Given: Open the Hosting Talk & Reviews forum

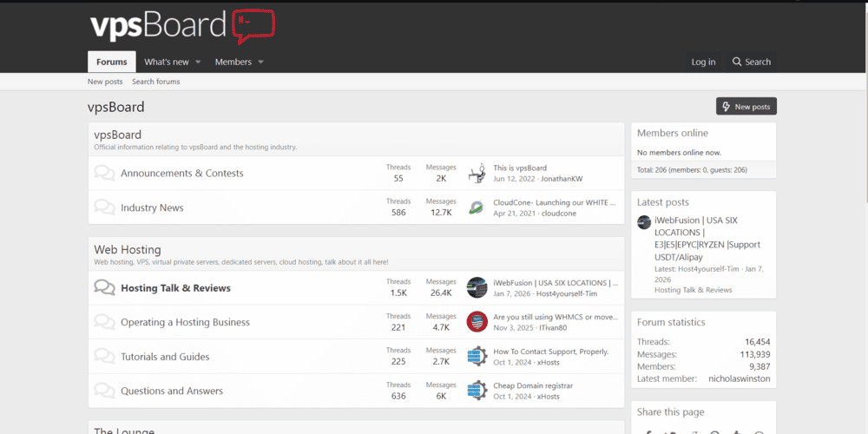Looking at the screenshot, I should coord(175,288).
